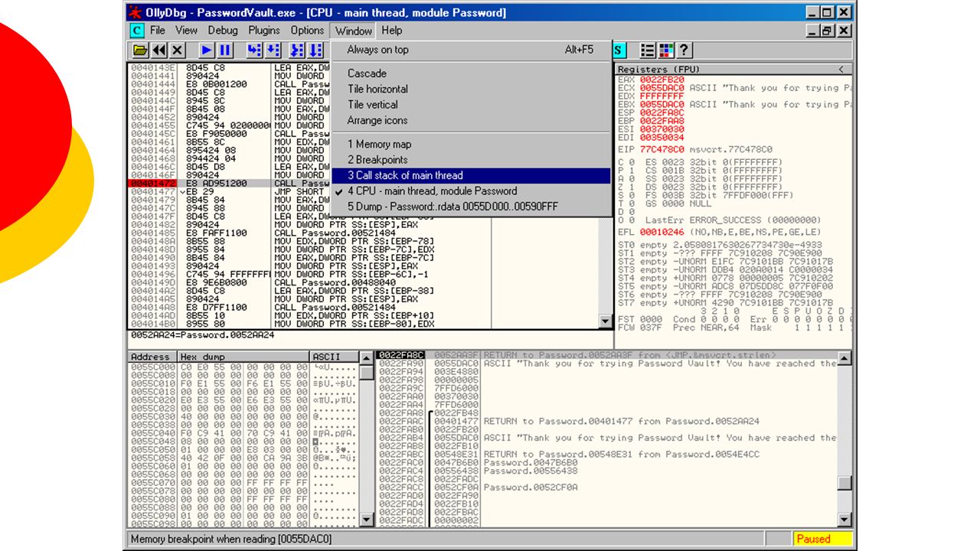The height and width of the screenshot is (551, 980).
Task: Choose Arrange icons
Action: (471, 120)
